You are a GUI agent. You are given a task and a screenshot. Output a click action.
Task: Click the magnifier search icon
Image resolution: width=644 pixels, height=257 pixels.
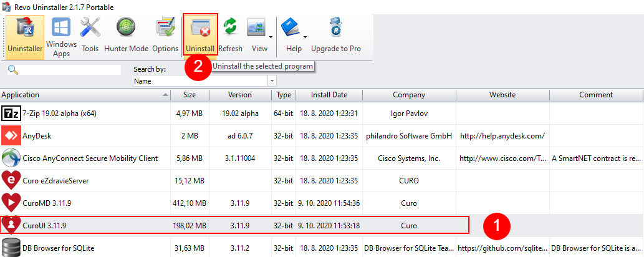tap(12, 69)
